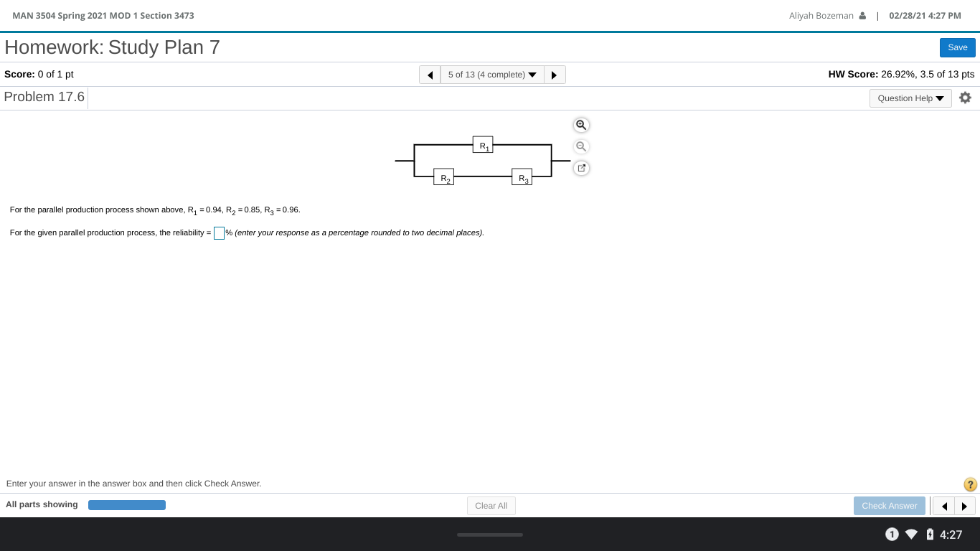Click the Problem 17.6 heading
The image size is (980, 551).
44,97
